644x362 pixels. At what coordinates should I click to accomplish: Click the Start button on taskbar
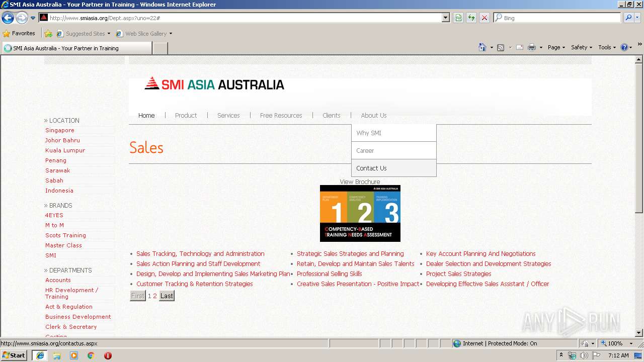coord(14,355)
